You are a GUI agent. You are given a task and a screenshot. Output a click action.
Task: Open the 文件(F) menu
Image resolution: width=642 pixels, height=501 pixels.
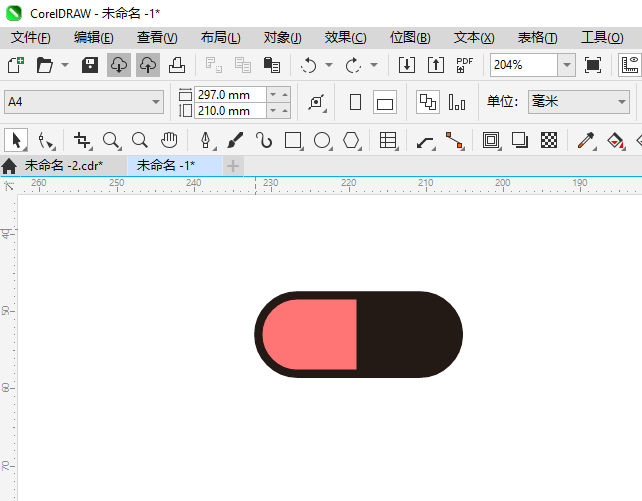point(30,38)
